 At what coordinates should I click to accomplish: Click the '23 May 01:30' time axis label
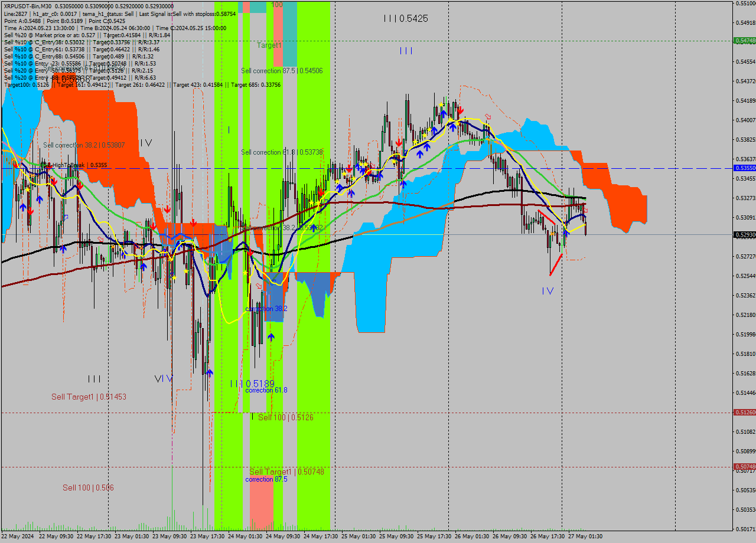[x=133, y=537]
